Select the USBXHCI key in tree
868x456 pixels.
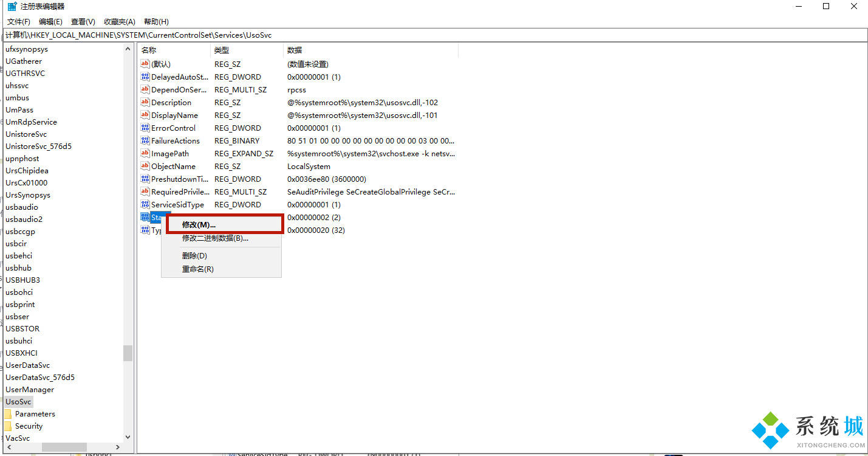22,353
